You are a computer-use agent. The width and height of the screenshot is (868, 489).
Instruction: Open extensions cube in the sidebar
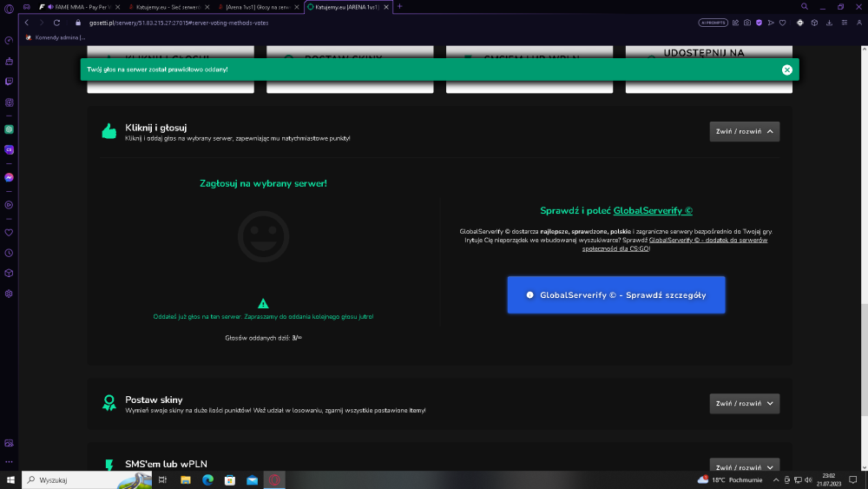pyautogui.click(x=9, y=273)
